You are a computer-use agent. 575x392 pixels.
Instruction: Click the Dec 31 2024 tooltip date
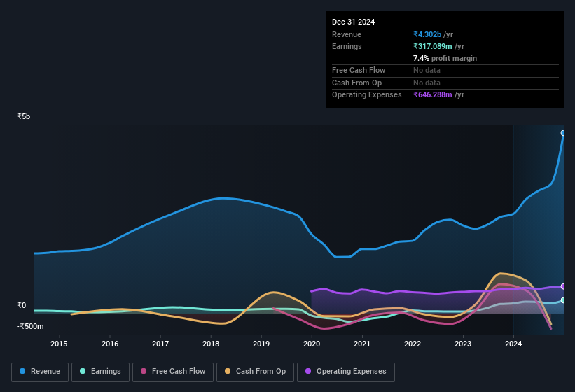point(353,22)
